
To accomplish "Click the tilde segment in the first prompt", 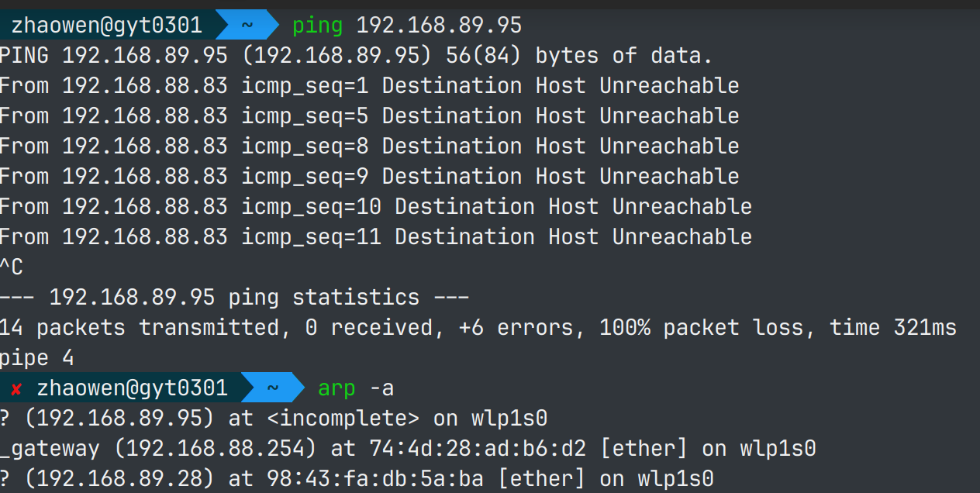I will coord(247,26).
